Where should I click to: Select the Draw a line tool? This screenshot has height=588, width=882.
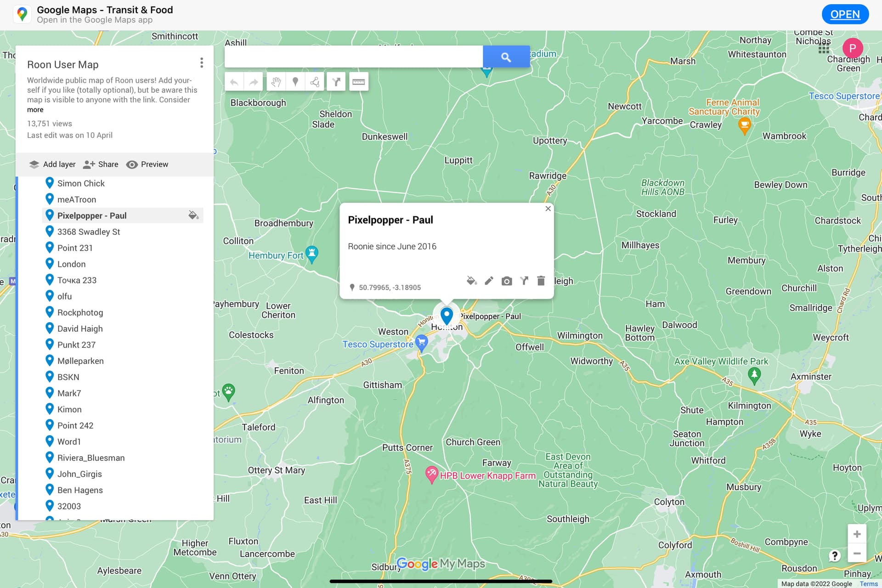coord(315,82)
